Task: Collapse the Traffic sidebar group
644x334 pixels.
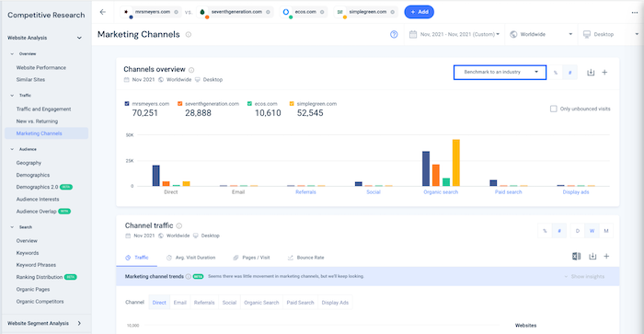Action: pos(12,96)
